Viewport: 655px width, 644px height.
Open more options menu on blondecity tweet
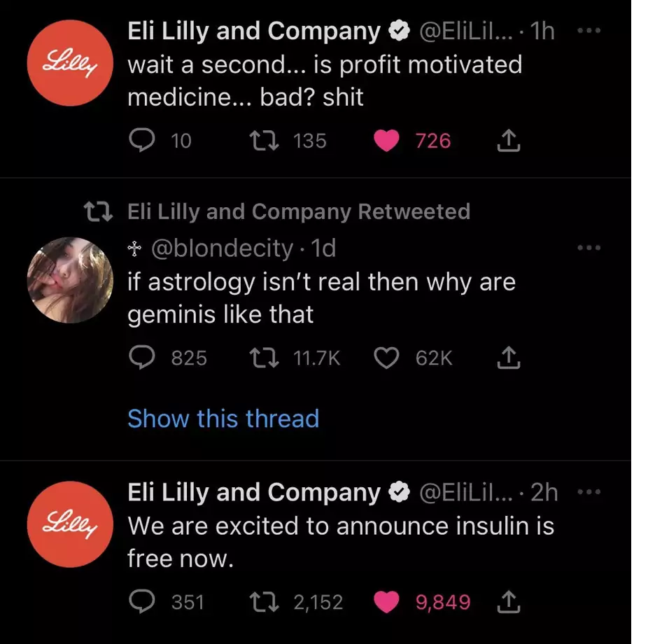coord(589,248)
